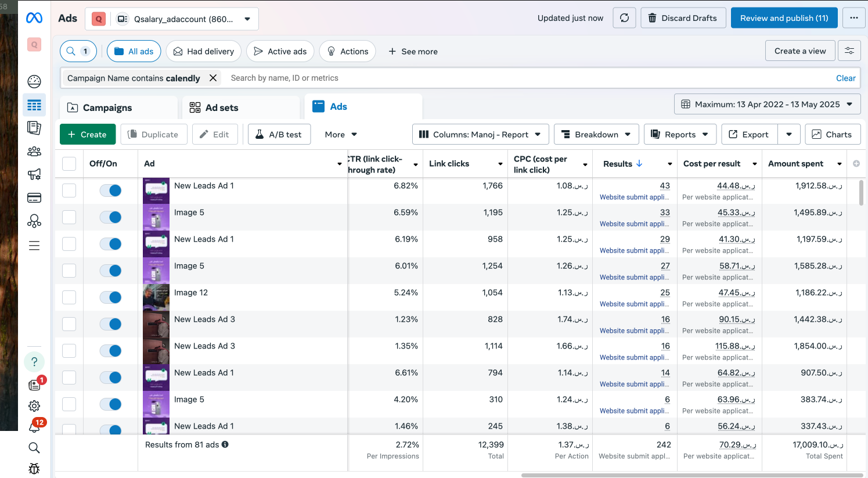
Task: Open the date range Maximum dropdown
Action: [767, 105]
